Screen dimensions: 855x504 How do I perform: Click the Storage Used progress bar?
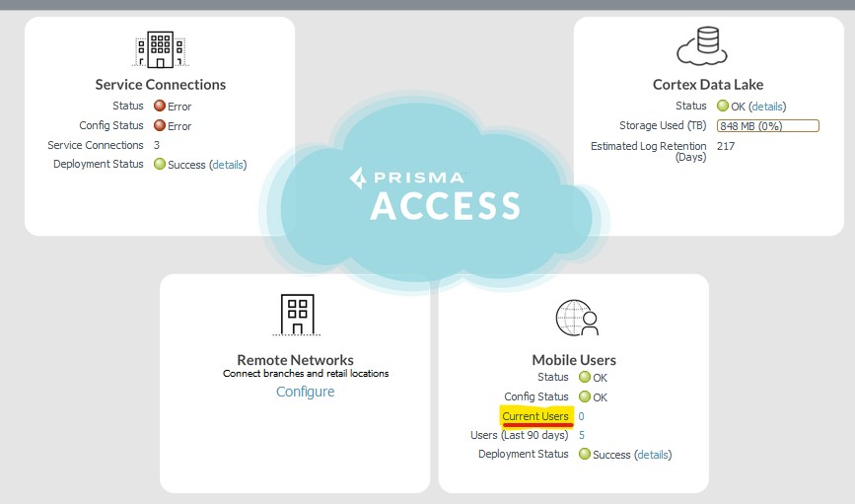768,126
